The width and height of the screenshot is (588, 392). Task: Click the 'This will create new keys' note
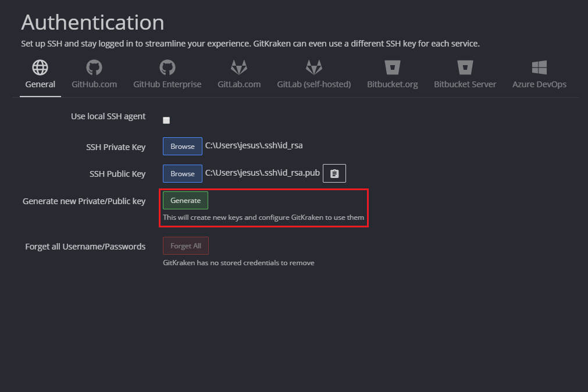click(x=263, y=218)
